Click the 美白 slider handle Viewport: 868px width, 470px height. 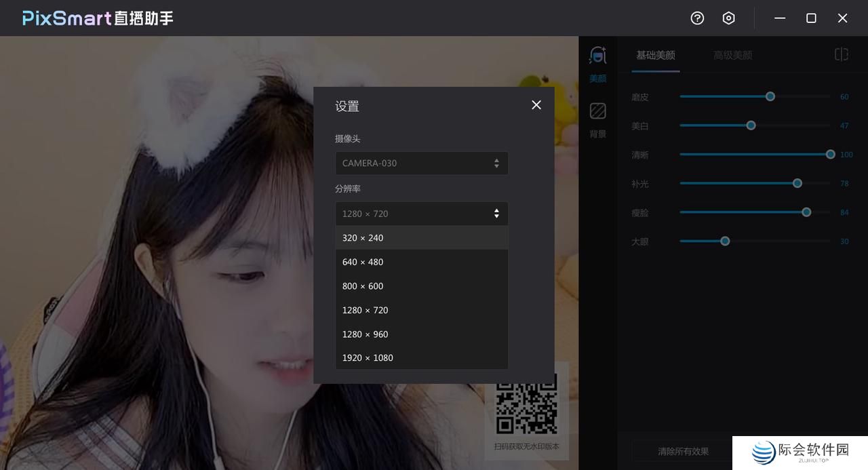[750, 125]
